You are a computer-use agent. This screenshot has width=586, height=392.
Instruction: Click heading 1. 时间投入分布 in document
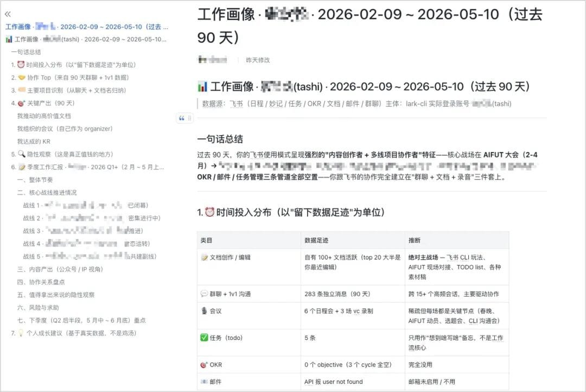point(291,213)
